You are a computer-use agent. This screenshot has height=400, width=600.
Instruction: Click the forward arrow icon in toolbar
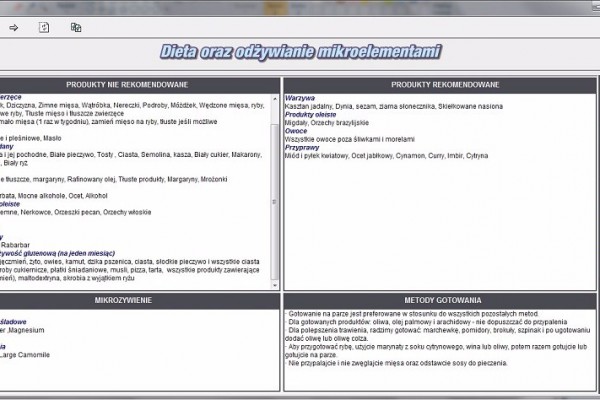(14, 27)
